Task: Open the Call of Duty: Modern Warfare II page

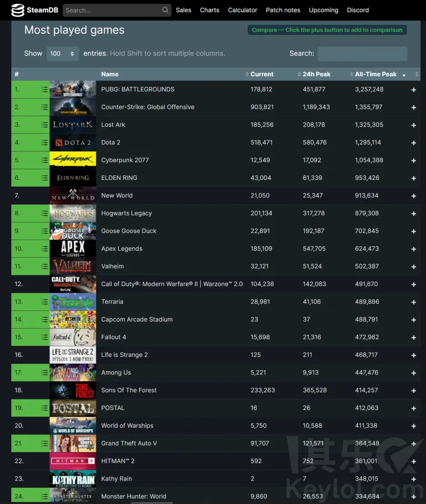Action: click(x=172, y=284)
